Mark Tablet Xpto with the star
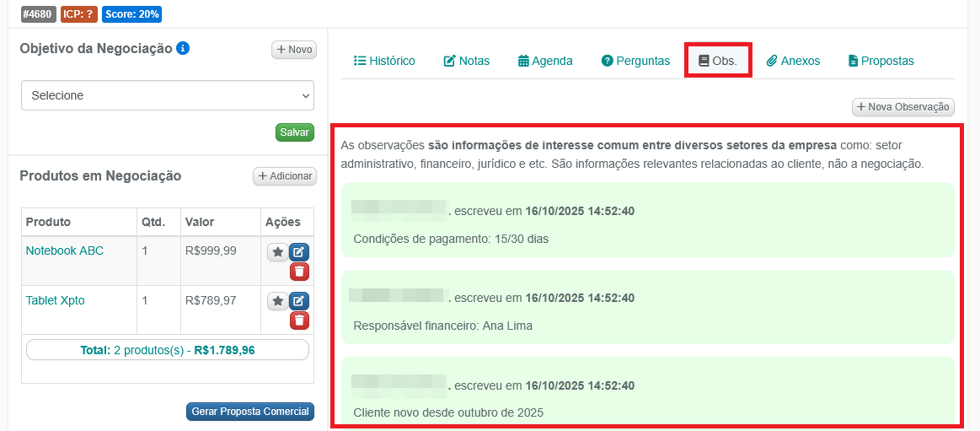Viewport: 980px width, 431px height. coord(277,301)
